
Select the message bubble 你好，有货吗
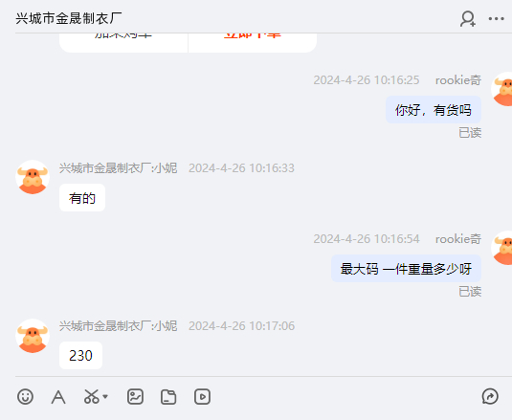(x=434, y=110)
